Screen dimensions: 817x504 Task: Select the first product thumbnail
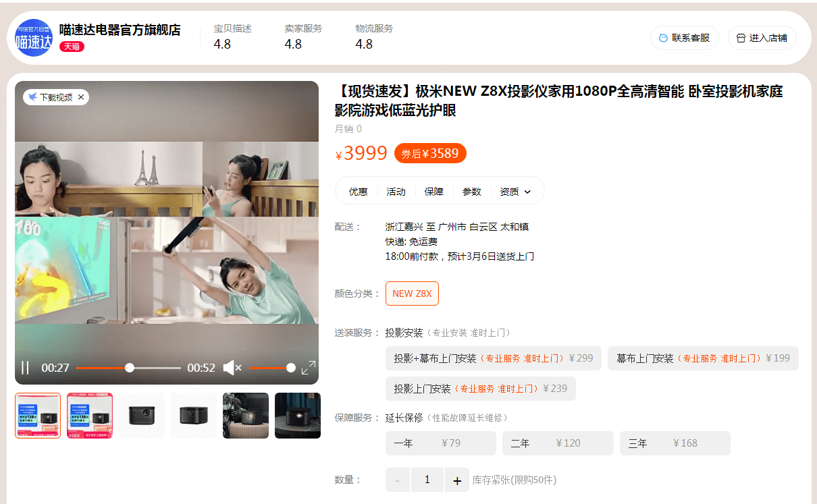[38, 416]
